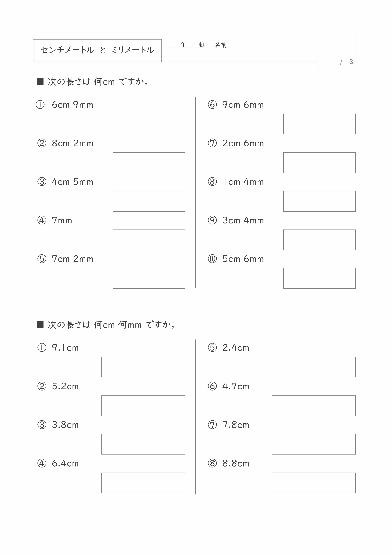Click the answer box for 4.7cm
This screenshot has width=392, height=555.
tap(314, 406)
